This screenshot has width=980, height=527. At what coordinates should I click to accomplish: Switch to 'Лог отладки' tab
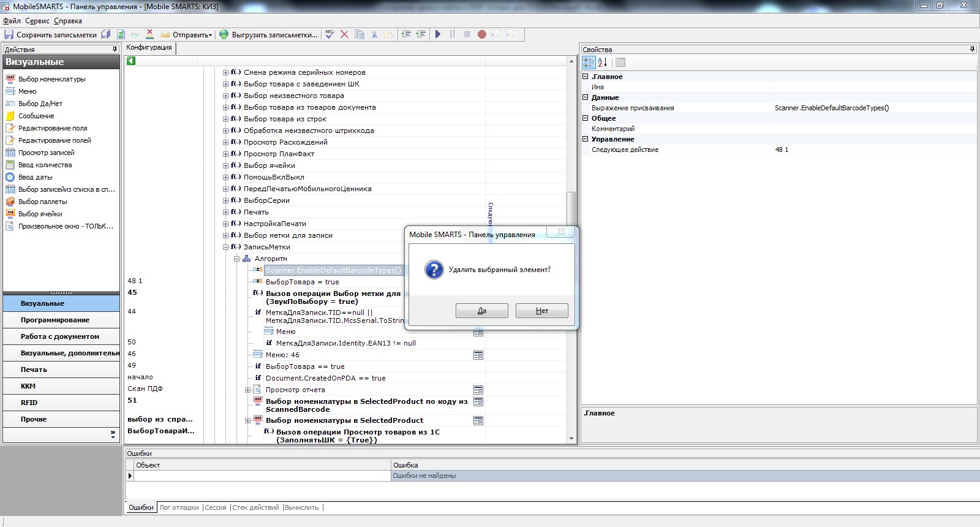(x=179, y=507)
